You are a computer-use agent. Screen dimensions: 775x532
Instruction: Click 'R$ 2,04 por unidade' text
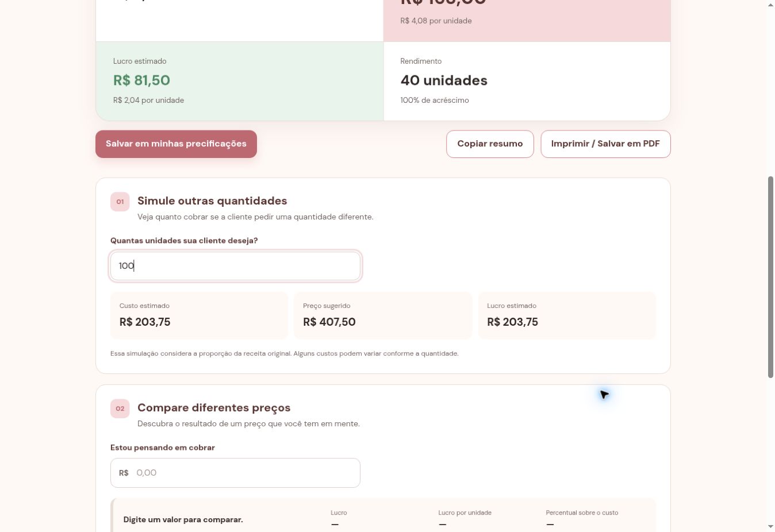(148, 100)
